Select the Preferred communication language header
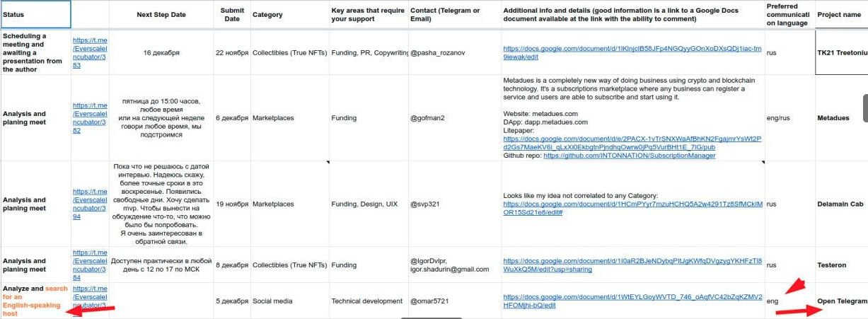The width and height of the screenshot is (868, 319). 789,14
